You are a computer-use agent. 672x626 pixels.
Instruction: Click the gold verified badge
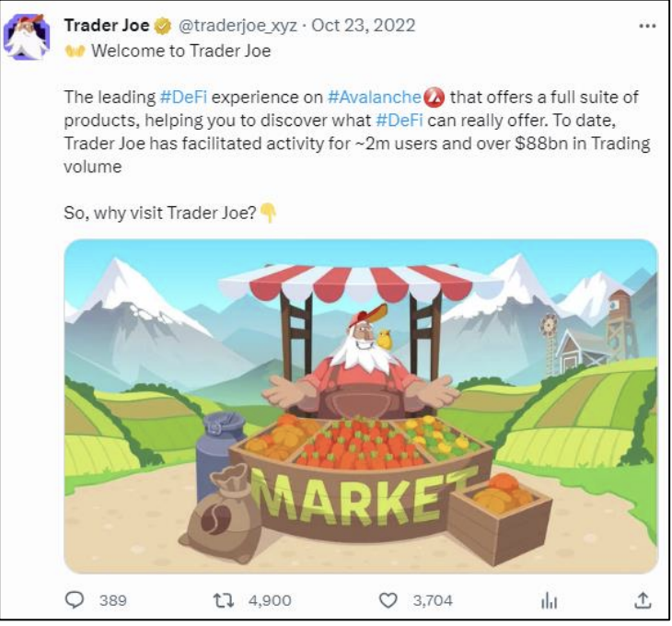[x=165, y=26]
